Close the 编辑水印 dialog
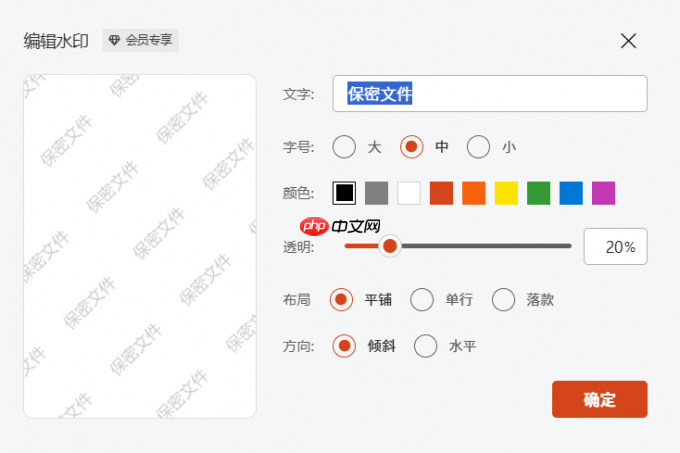Image resolution: width=680 pixels, height=453 pixels. 628,41
